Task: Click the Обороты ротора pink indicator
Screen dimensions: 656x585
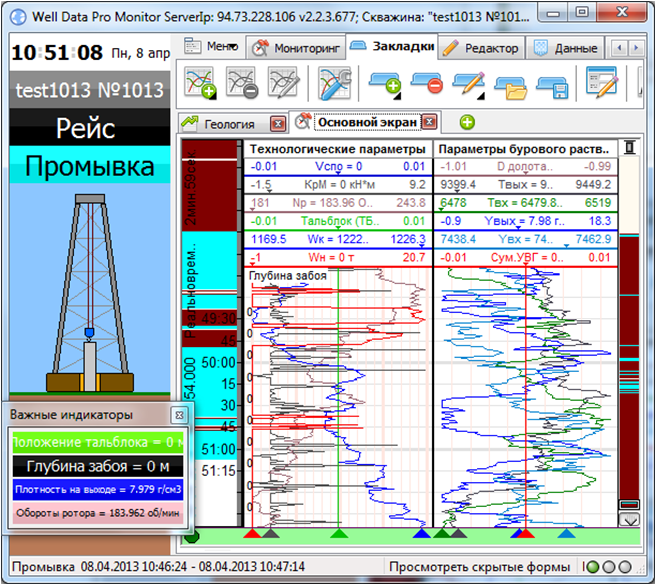Action: pos(98,513)
